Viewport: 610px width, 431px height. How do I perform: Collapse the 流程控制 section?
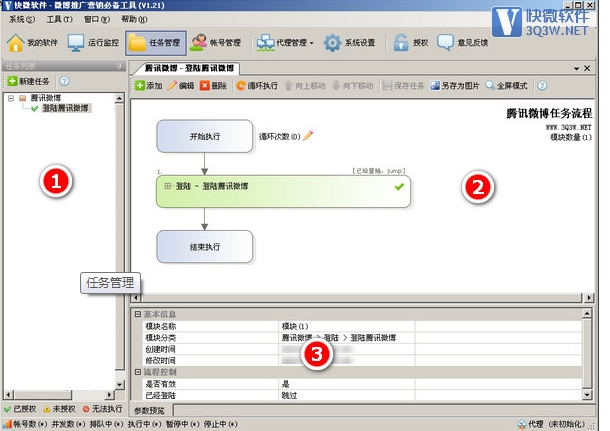click(138, 372)
